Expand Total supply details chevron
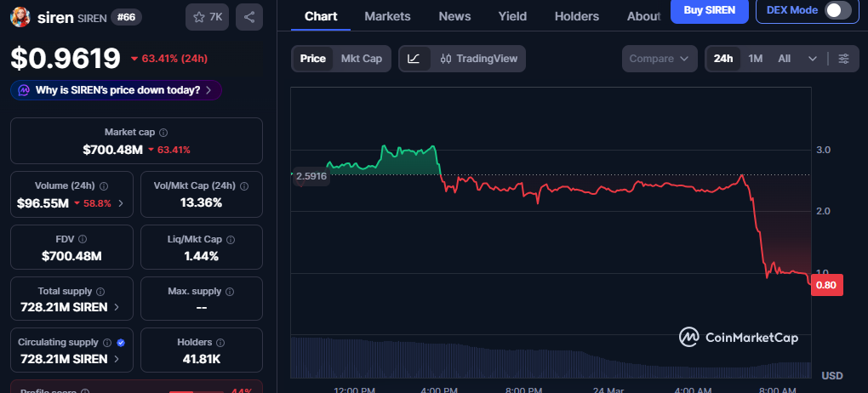The height and width of the screenshot is (393, 868). [117, 307]
